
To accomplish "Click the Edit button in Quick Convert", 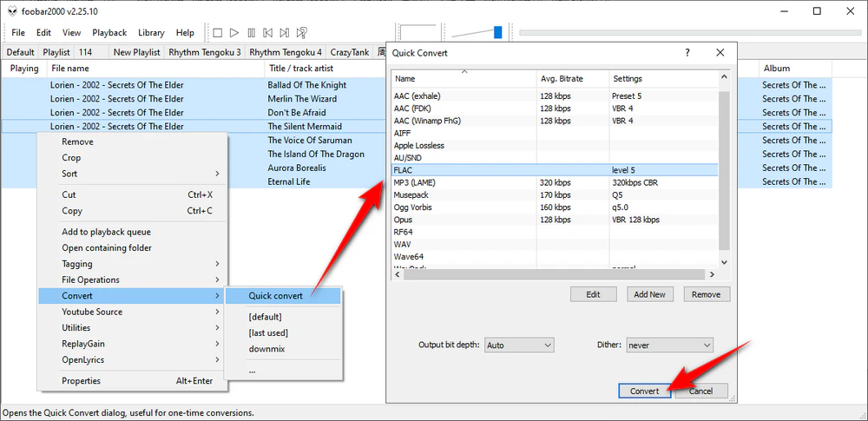I will pos(594,295).
